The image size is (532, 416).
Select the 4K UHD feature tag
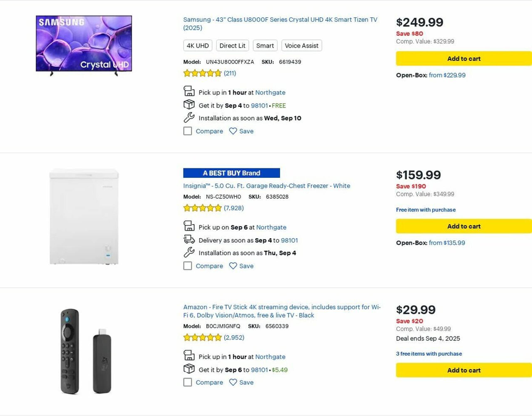(x=198, y=46)
